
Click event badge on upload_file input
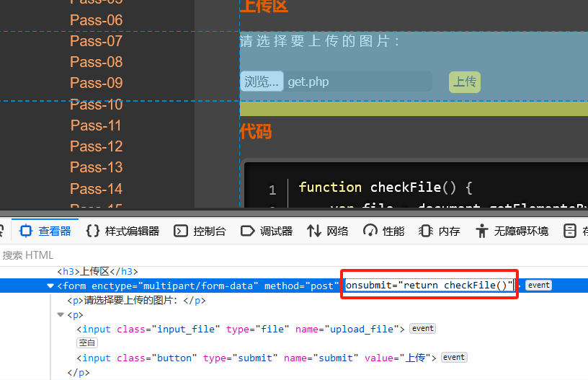422,329
